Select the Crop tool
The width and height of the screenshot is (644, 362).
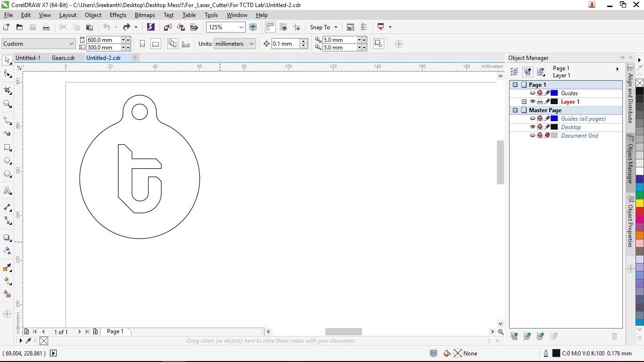[7, 90]
